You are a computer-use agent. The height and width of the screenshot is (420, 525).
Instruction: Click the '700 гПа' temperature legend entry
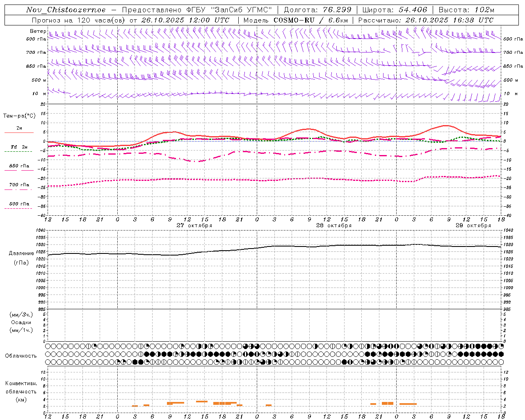pos(19,185)
